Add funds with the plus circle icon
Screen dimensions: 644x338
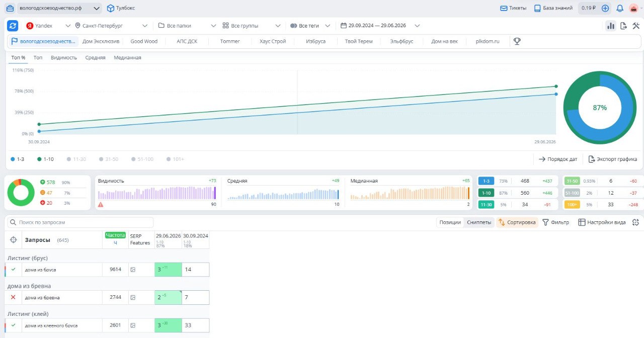[x=605, y=8]
